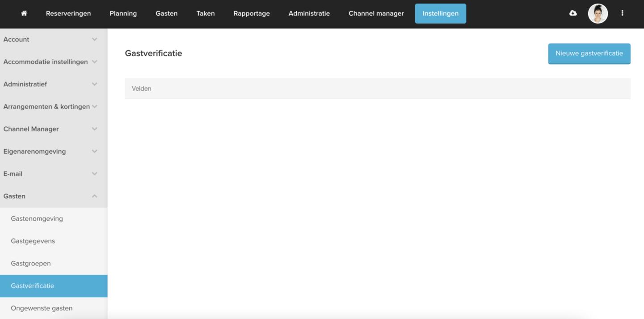Screen dimensions: 644x319
Task: Open Rapportage in the top navigation
Action: tap(252, 13)
